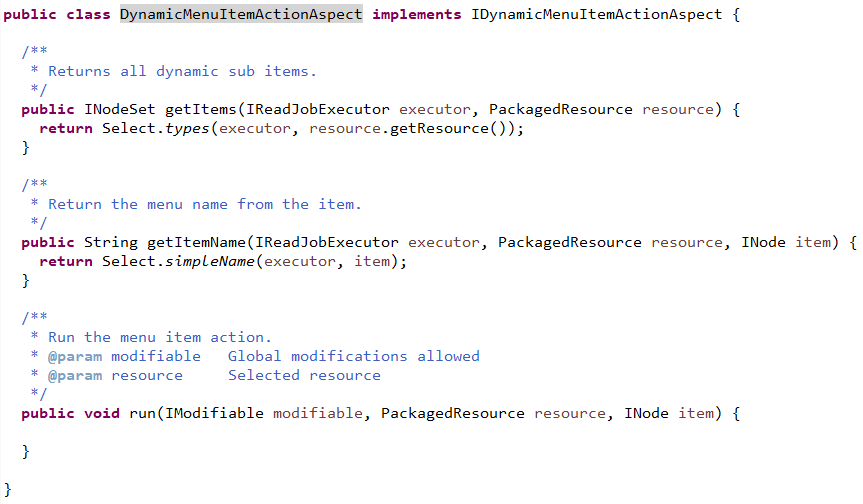This screenshot has height=504, width=863.
Task: Click 'Run the menu item action' comment
Action: [x=160, y=337]
